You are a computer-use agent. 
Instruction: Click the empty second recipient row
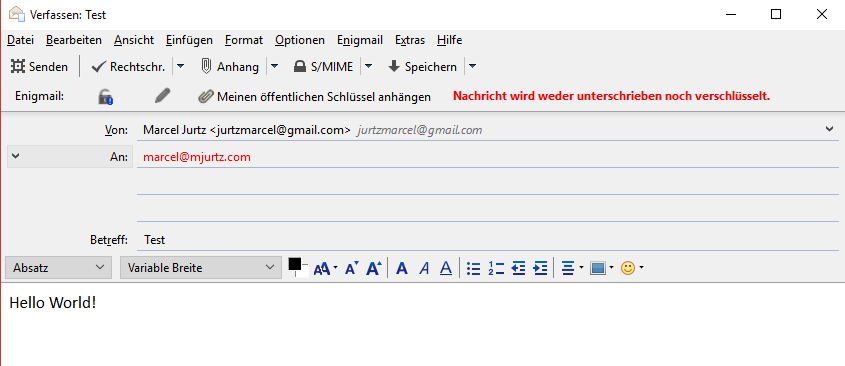[x=488, y=184]
